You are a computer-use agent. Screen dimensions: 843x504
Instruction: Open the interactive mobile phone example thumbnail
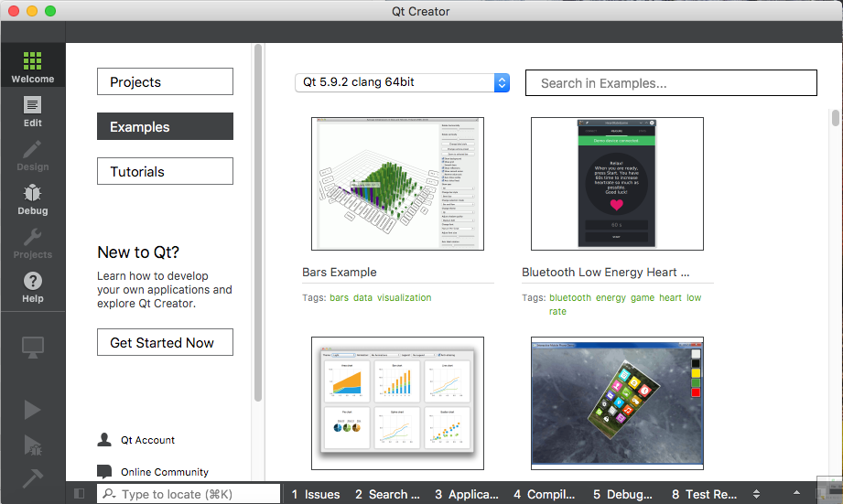[617, 403]
